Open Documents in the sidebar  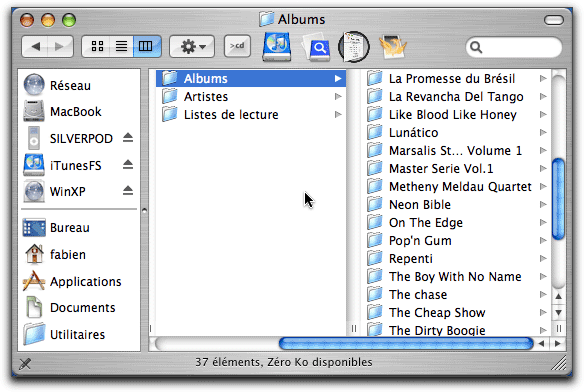(x=70, y=308)
